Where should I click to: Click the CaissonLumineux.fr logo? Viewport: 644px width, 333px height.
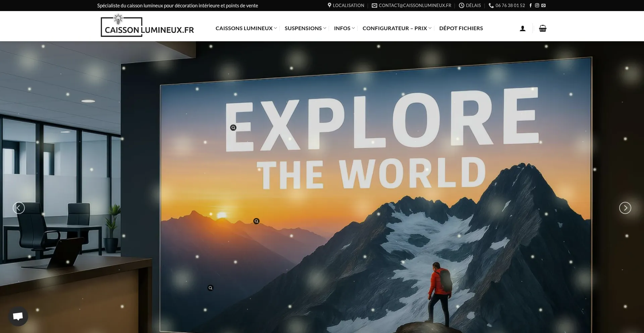tap(147, 26)
